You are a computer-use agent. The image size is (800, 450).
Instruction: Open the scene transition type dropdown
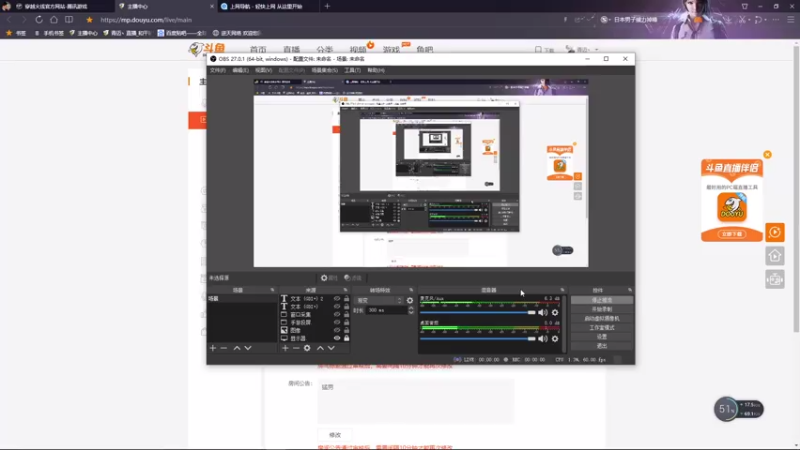379,301
